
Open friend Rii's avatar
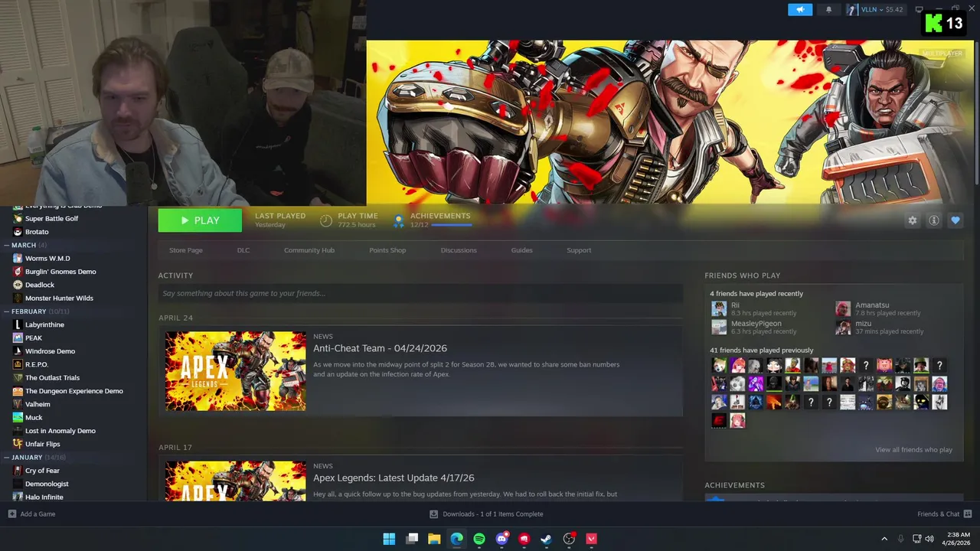(719, 308)
